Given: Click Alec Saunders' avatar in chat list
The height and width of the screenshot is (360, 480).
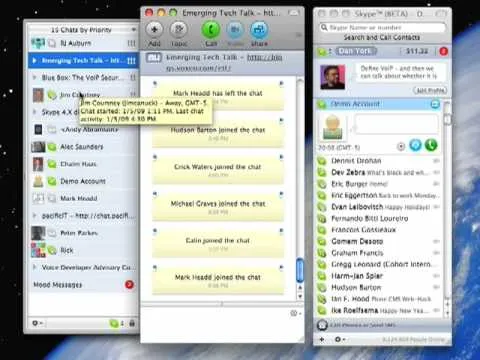Looking at the screenshot, I should [x=38, y=147].
